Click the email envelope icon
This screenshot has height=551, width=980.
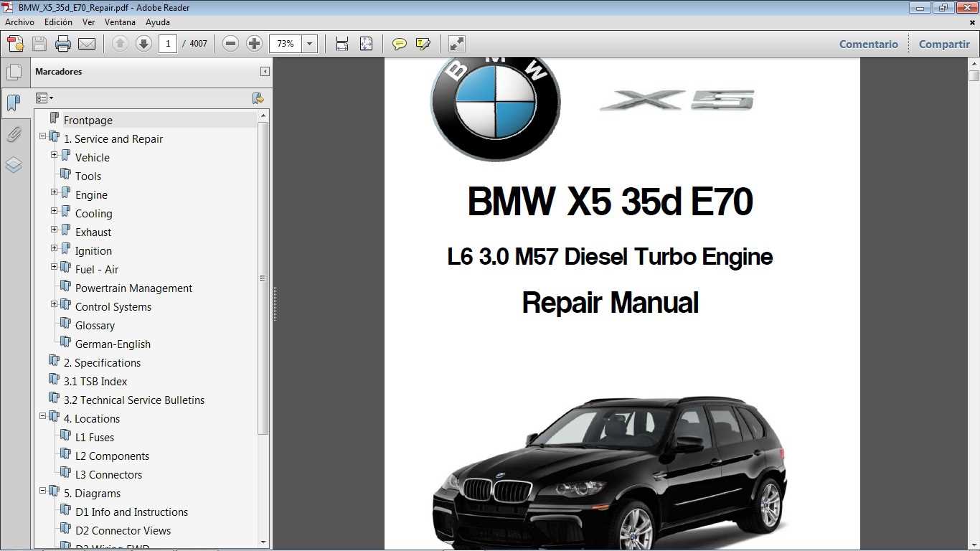[x=87, y=44]
